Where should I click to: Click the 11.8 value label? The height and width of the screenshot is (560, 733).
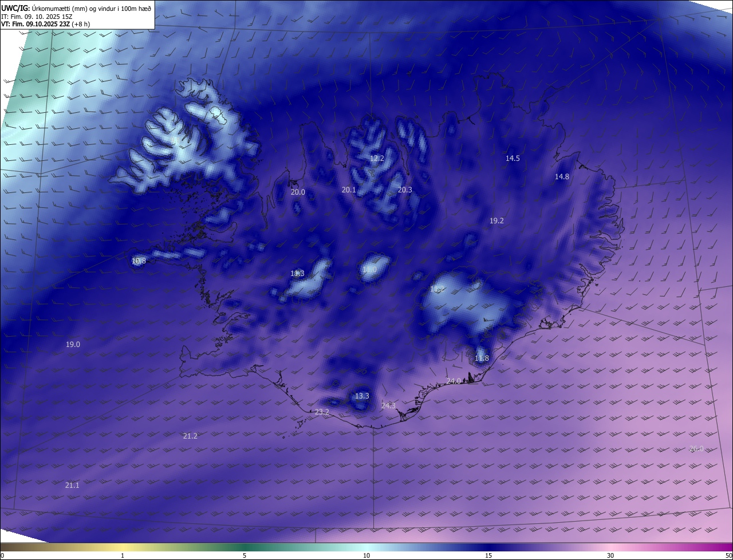point(482,358)
